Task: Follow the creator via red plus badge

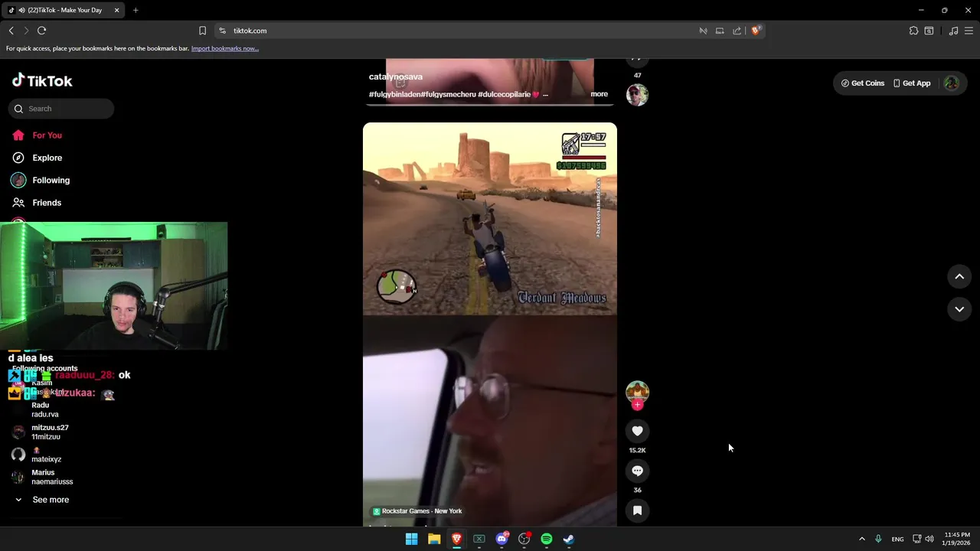Action: (x=637, y=405)
